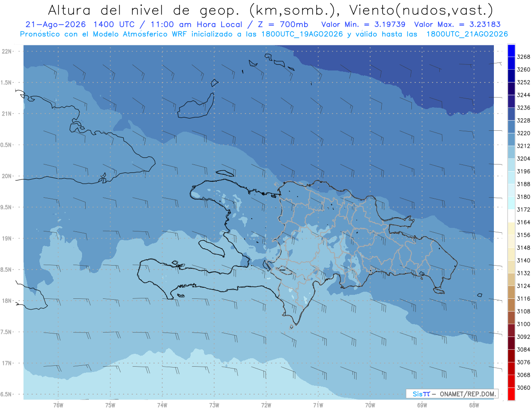Click the '1800UTC_19AGO2026' initialization time
Screen dimensions: 532x411
[301, 34]
